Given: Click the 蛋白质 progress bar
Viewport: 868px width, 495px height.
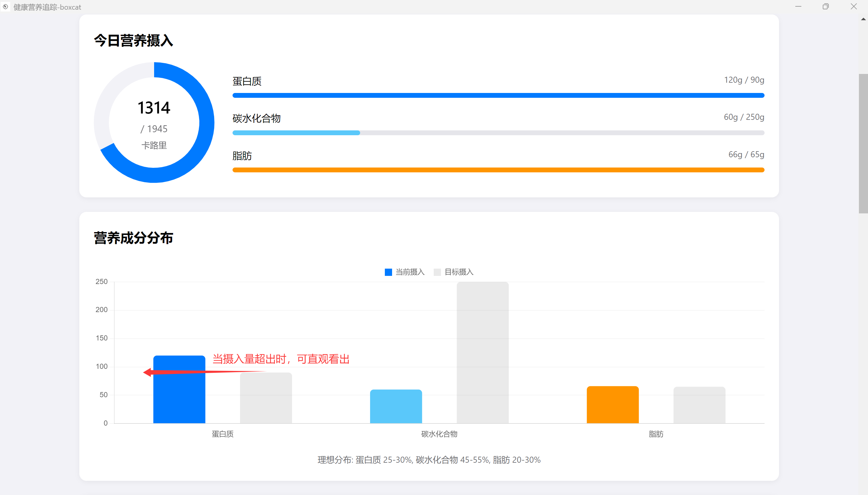Looking at the screenshot, I should coord(498,95).
